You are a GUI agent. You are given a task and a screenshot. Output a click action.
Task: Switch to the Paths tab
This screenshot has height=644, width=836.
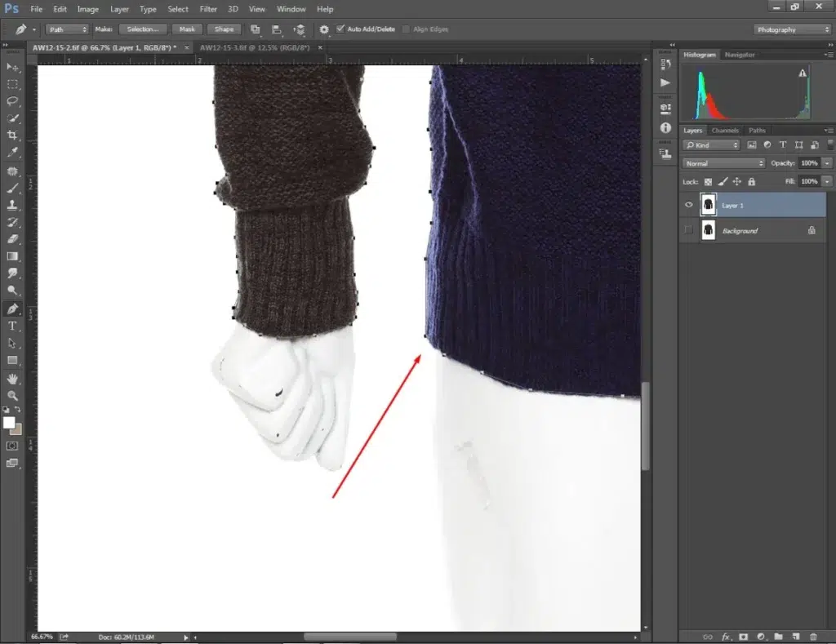[757, 130]
